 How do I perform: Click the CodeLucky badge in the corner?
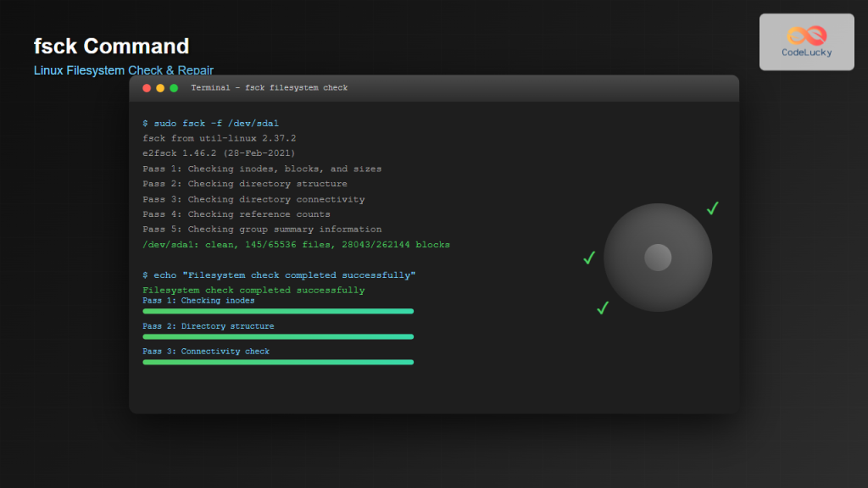tap(806, 42)
